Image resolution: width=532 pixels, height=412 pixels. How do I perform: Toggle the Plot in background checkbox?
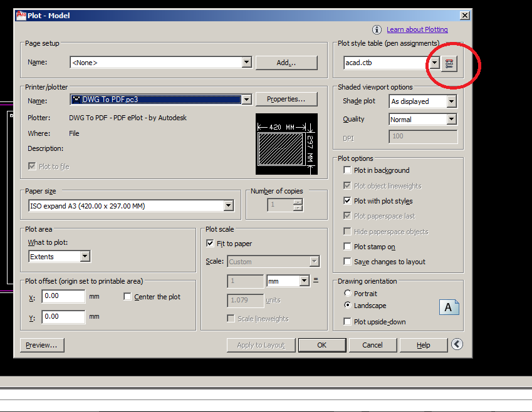coord(347,170)
